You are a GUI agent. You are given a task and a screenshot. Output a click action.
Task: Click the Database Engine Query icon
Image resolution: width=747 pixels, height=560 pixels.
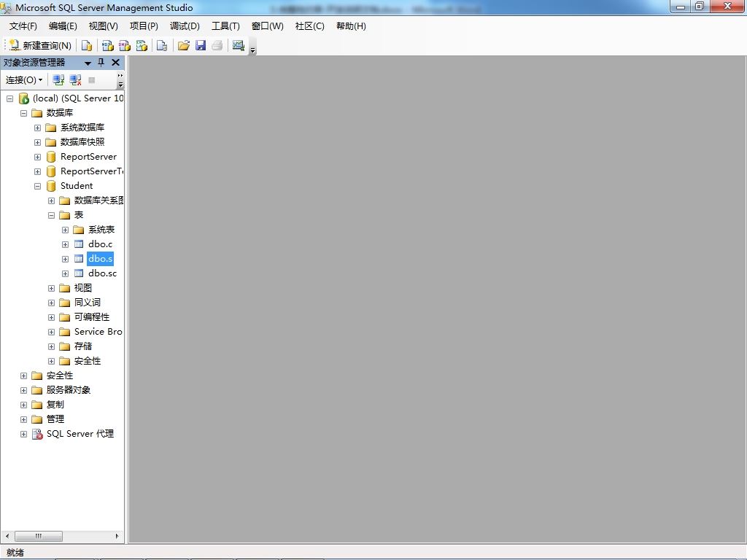coord(87,45)
